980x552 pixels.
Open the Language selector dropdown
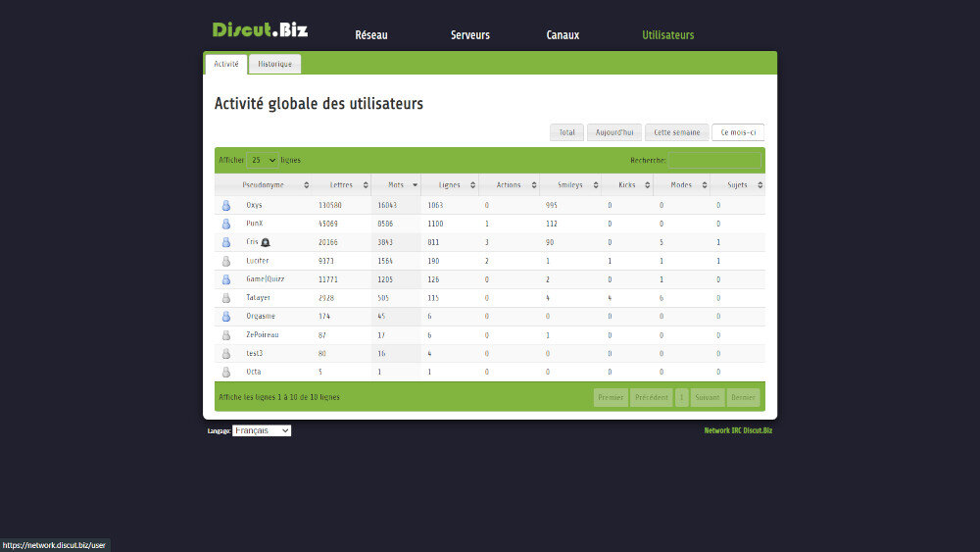pos(262,430)
